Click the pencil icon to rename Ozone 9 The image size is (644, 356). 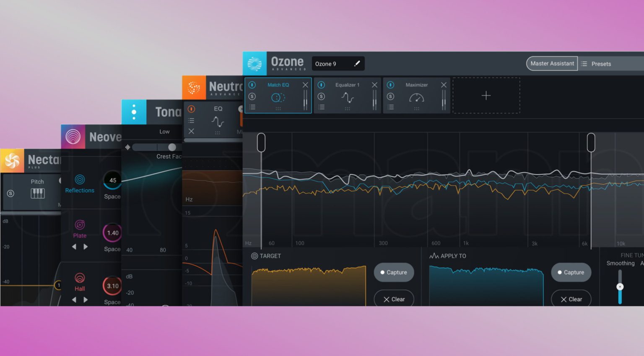tap(357, 64)
